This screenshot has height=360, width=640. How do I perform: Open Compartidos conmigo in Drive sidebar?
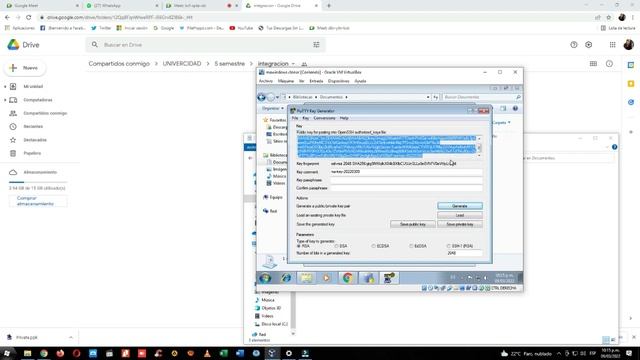coord(45,113)
